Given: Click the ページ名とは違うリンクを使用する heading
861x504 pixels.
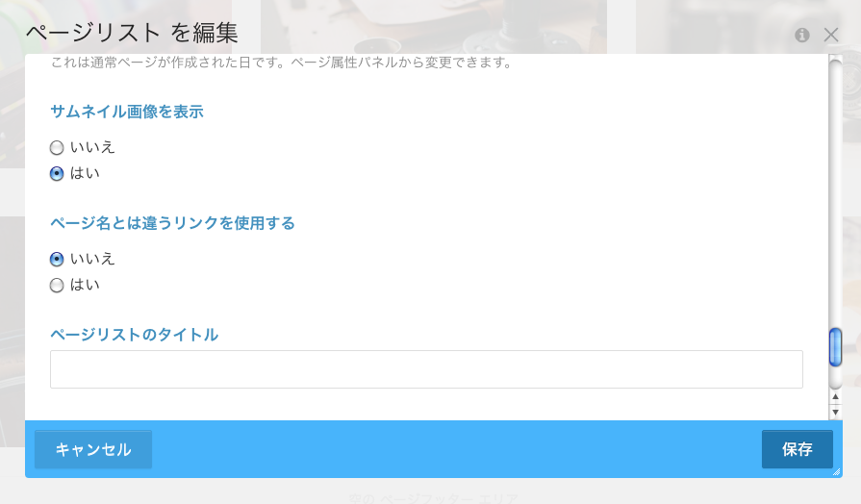Looking at the screenshot, I should 172,223.
